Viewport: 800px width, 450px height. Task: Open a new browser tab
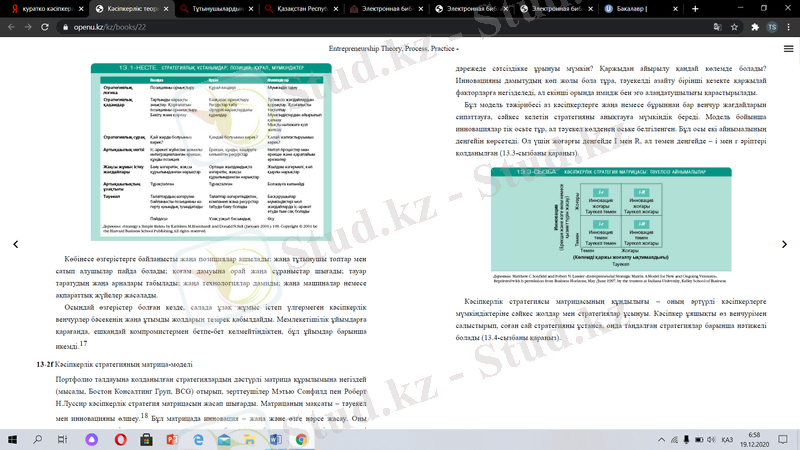pyautogui.click(x=695, y=9)
